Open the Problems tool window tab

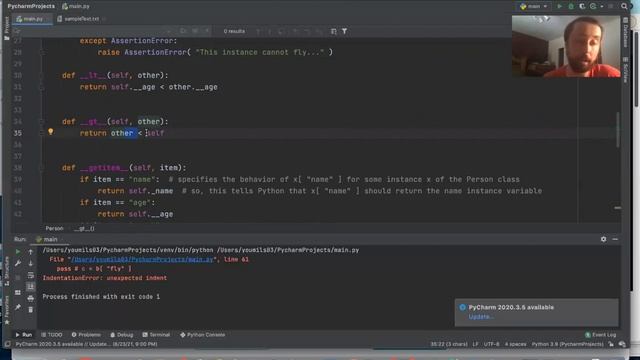(x=86, y=335)
